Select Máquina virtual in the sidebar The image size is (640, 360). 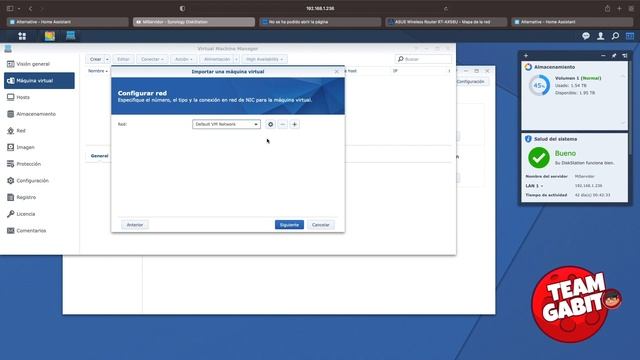point(39,81)
